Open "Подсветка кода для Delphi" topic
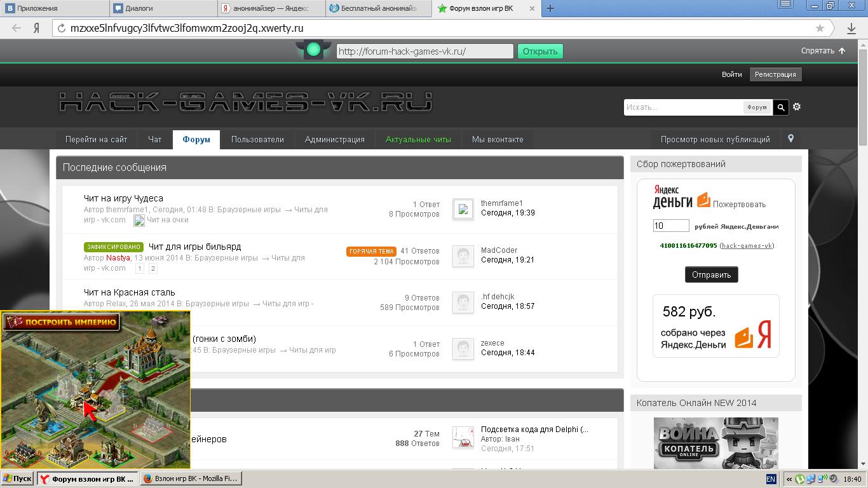The height and width of the screenshot is (488, 868). [534, 429]
